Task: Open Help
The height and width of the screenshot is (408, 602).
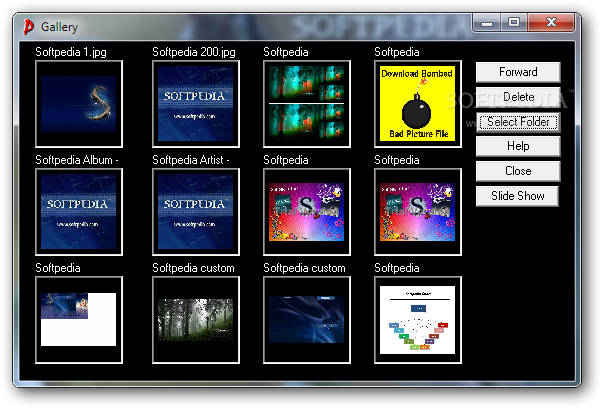Action: coord(518,146)
